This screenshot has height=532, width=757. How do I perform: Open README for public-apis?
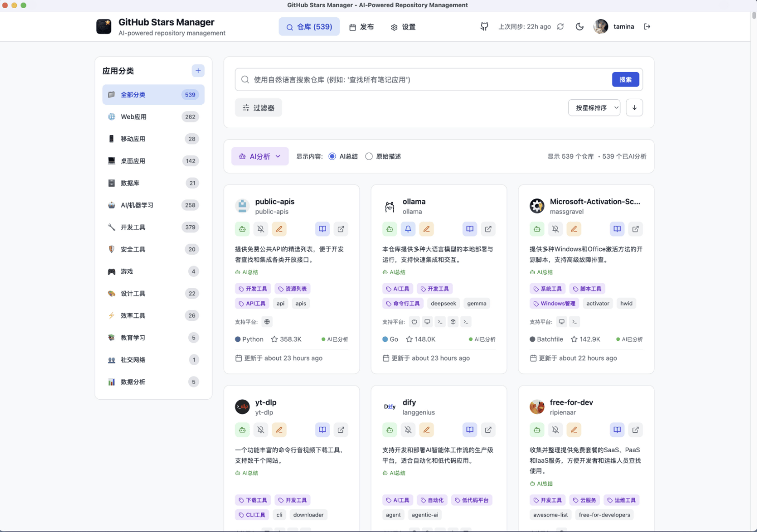323,229
